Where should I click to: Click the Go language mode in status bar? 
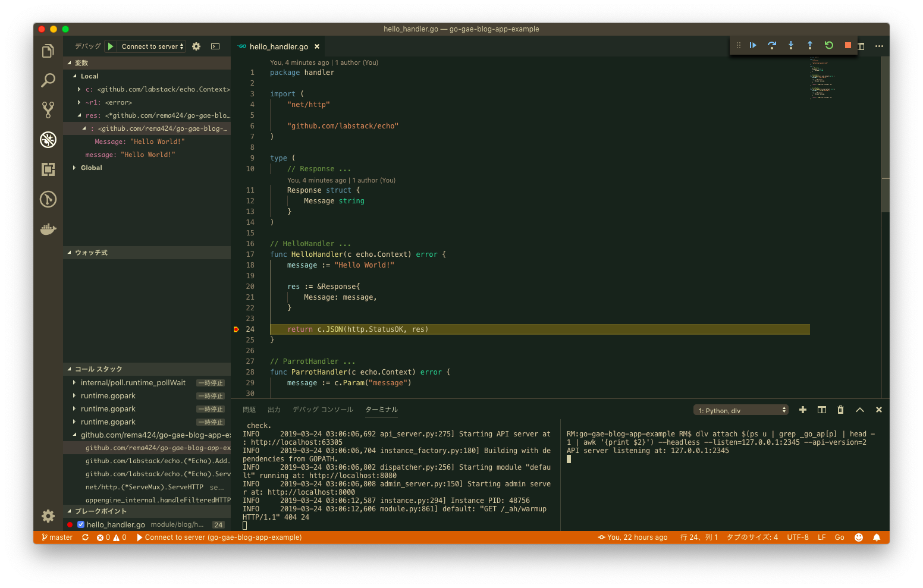[x=839, y=537]
